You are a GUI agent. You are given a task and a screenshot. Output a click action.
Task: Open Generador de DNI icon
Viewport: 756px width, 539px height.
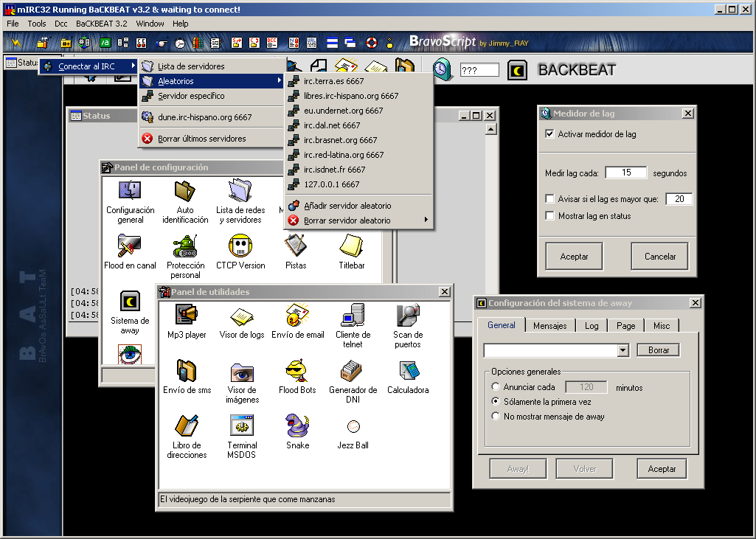point(353,372)
